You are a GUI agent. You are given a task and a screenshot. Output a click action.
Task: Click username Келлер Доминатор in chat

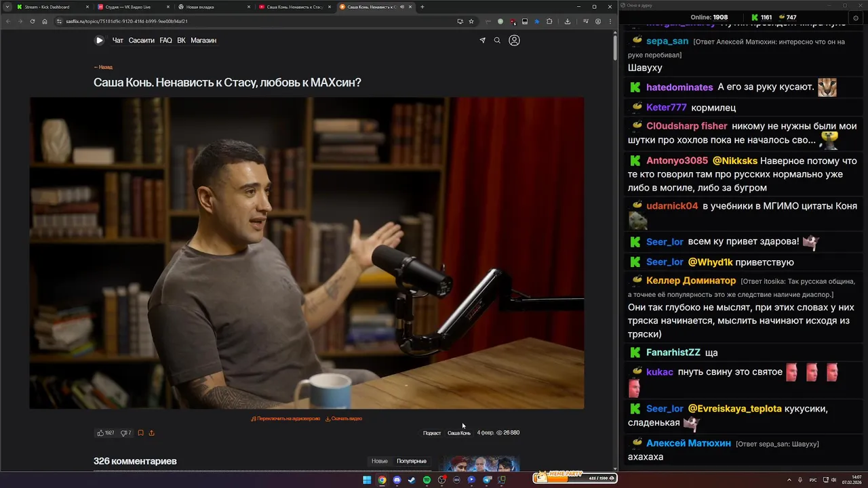(x=691, y=281)
